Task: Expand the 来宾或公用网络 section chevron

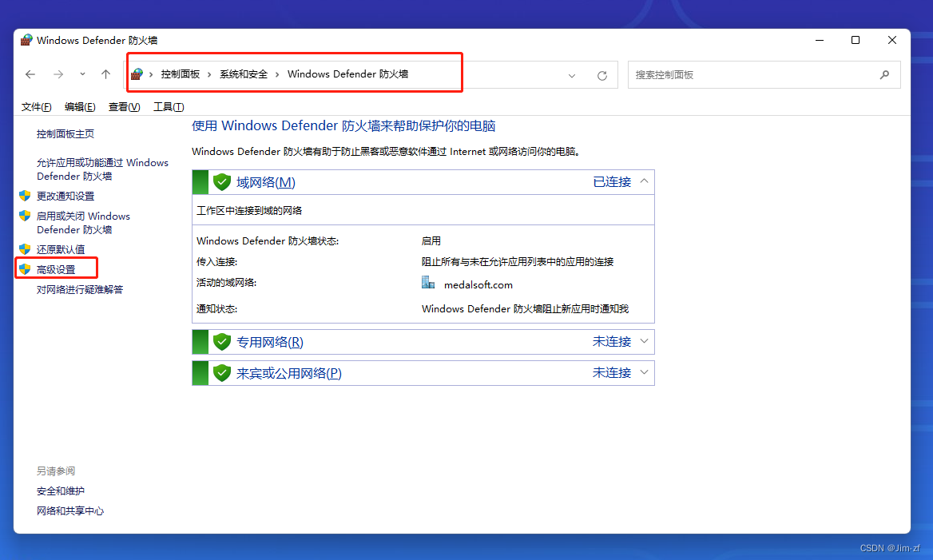Action: [644, 372]
